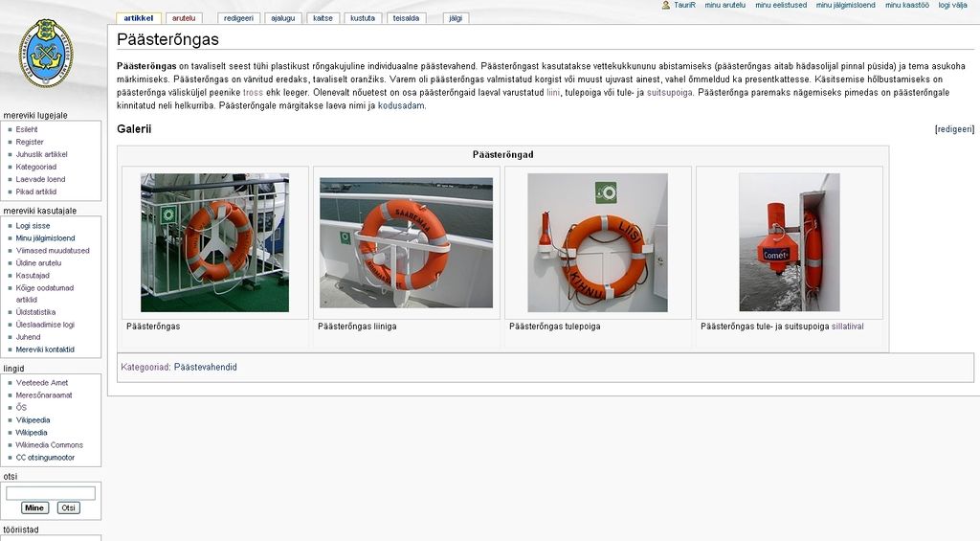Open the tule- ja suitsupoiga thumbnail
Screen dimensions: 980x541
point(789,242)
